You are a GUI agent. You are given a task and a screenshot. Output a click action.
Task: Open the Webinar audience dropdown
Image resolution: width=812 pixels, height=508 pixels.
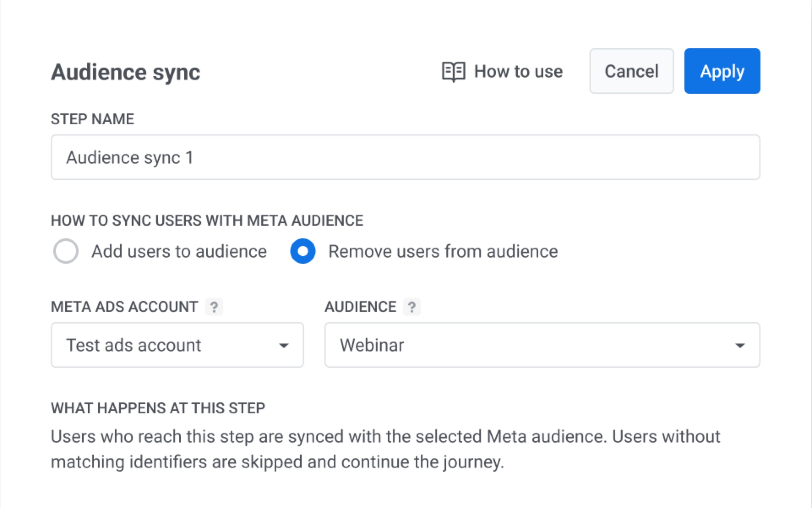point(542,345)
